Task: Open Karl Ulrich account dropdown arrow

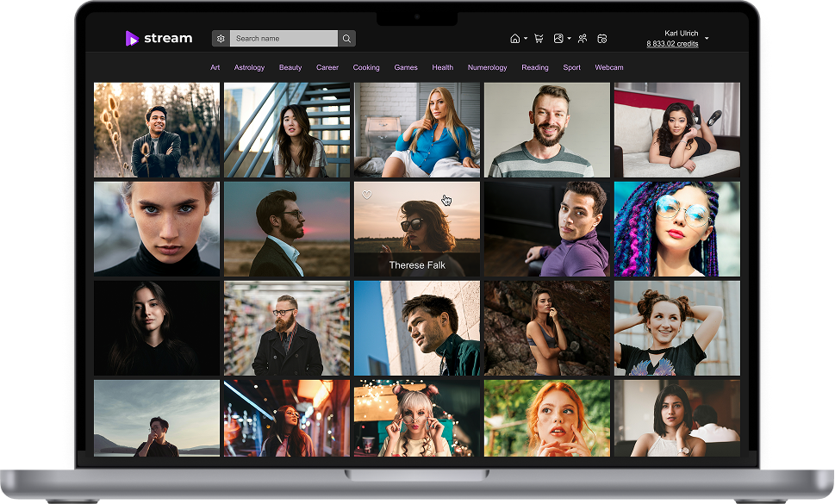Action: point(707,39)
